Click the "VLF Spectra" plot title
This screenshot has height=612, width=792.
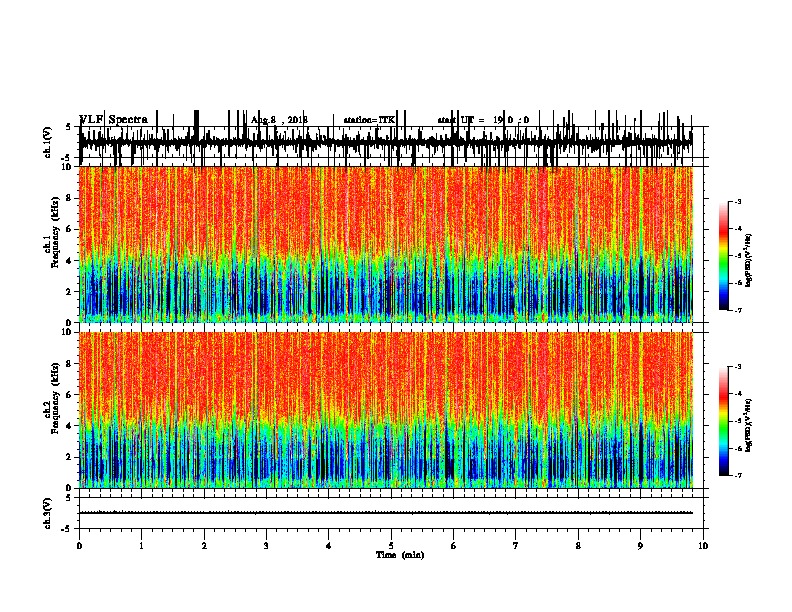click(x=114, y=120)
